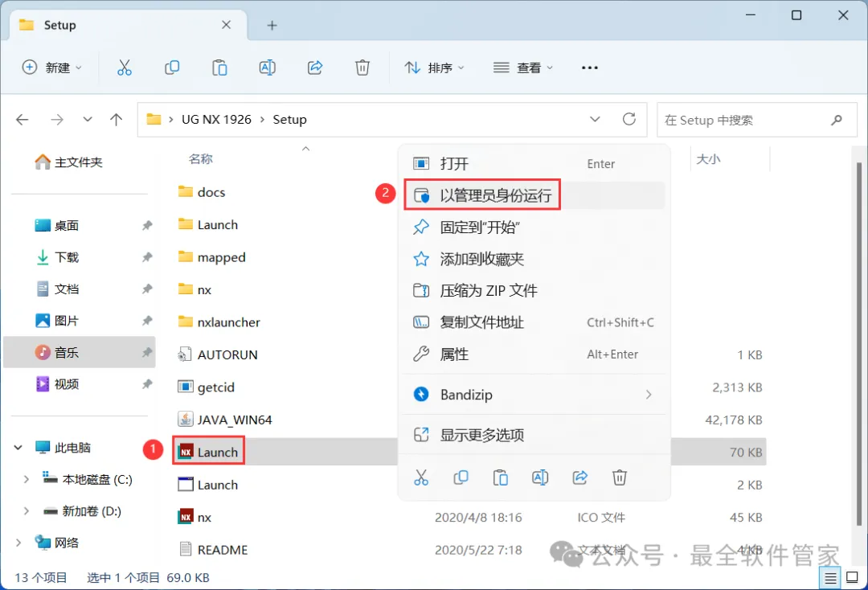Image resolution: width=868 pixels, height=590 pixels.
Task: Click the Paste icon in the toolbar
Action: tap(219, 68)
